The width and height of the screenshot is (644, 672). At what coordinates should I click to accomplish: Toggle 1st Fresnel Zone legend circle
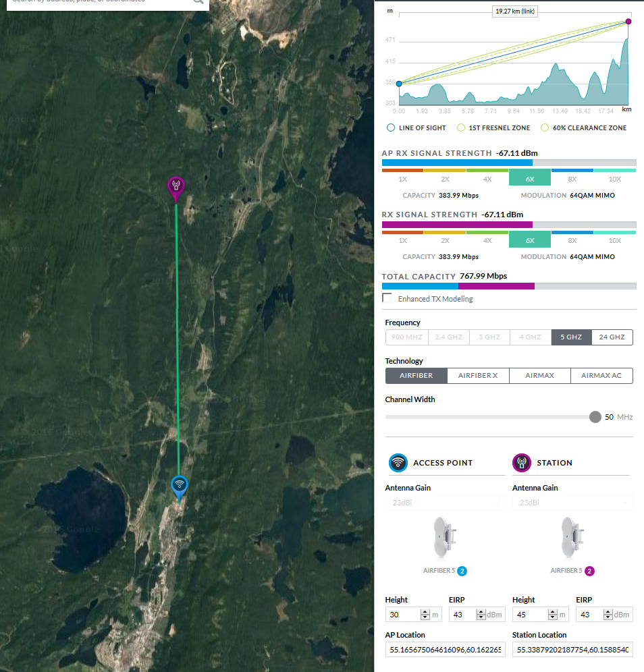pos(461,128)
